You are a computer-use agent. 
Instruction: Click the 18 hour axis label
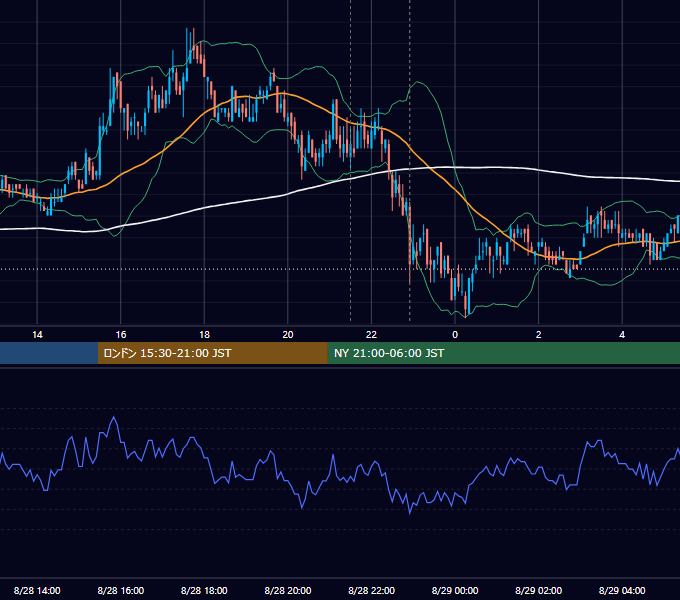point(204,335)
